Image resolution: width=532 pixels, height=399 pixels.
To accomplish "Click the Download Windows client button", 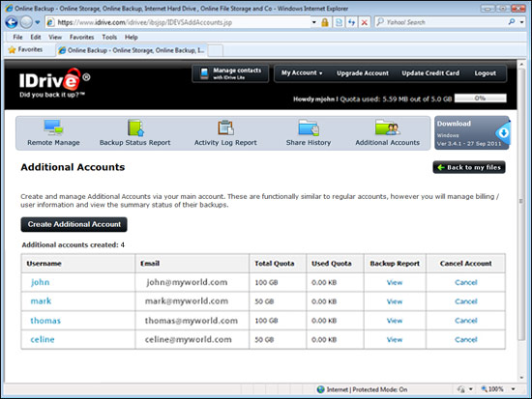I will coord(472,133).
